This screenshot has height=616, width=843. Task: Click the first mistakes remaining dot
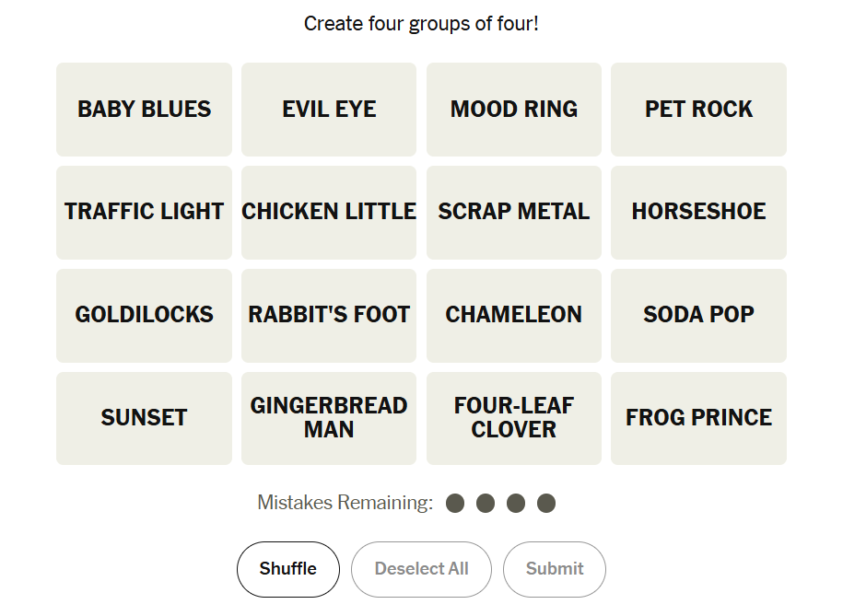(455, 504)
